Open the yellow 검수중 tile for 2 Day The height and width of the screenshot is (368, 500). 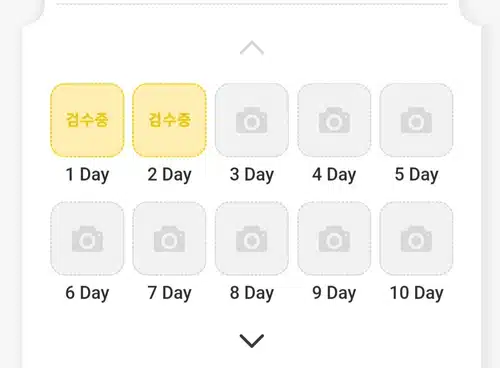(169, 120)
